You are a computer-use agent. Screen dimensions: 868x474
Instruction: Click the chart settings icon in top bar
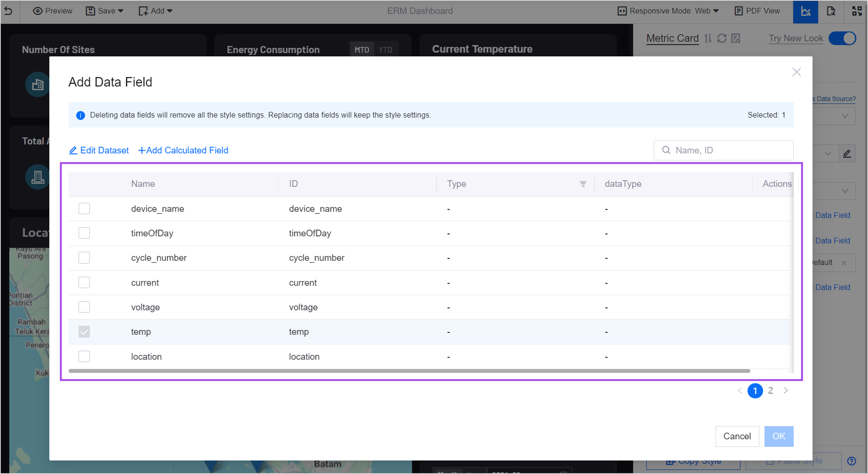[805, 11]
